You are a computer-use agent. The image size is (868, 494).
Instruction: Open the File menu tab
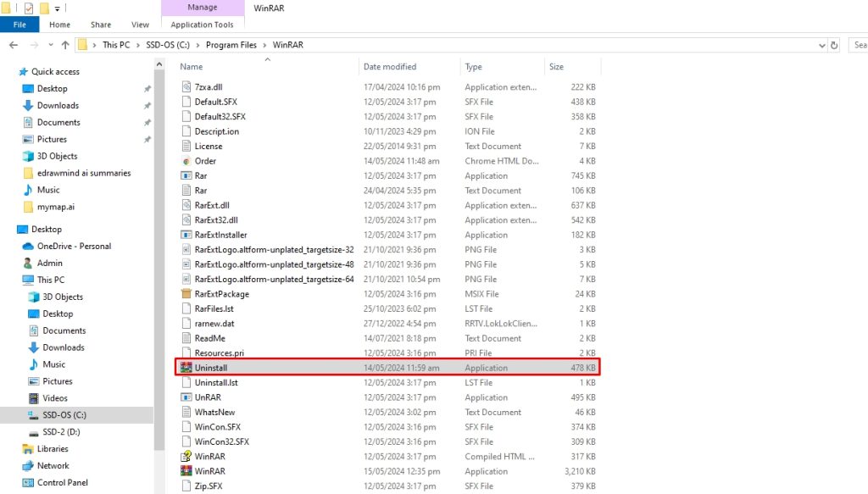pyautogui.click(x=19, y=25)
